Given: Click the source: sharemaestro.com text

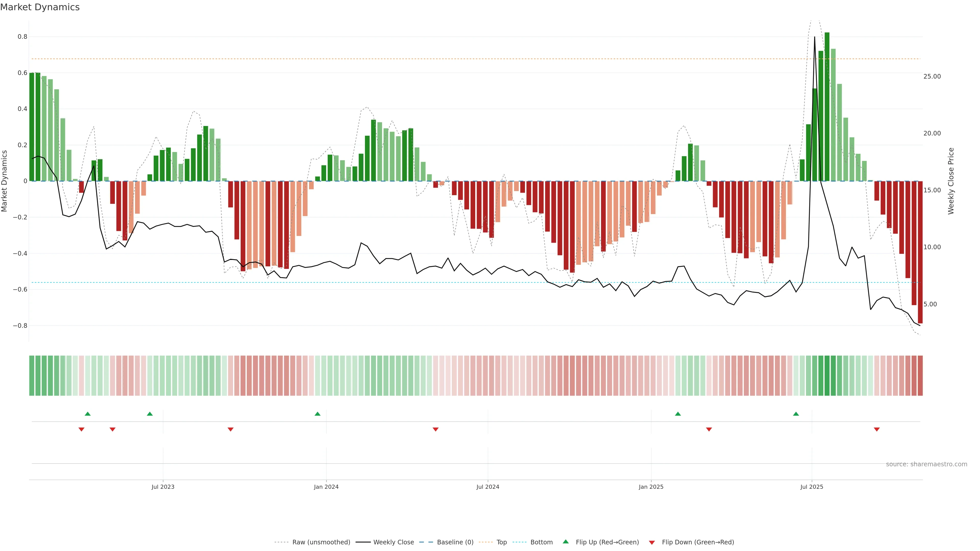Looking at the screenshot, I should 926,464.
